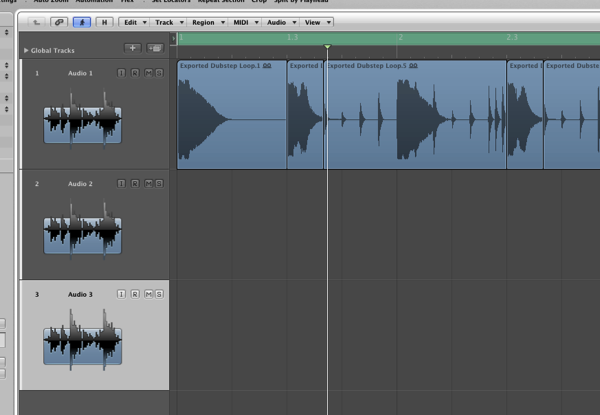Click track number 2 in track header
Screen dimensions: 600x415
pyautogui.click(x=37, y=184)
